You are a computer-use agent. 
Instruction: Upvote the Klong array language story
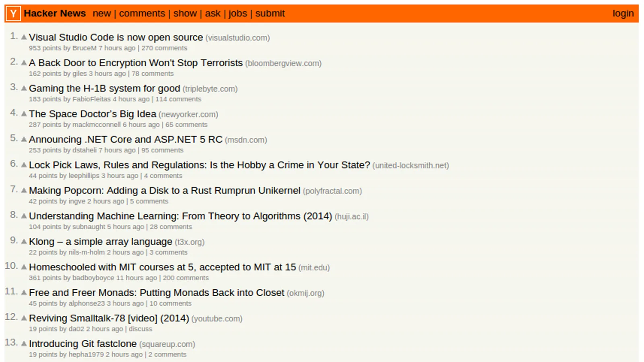(x=24, y=242)
